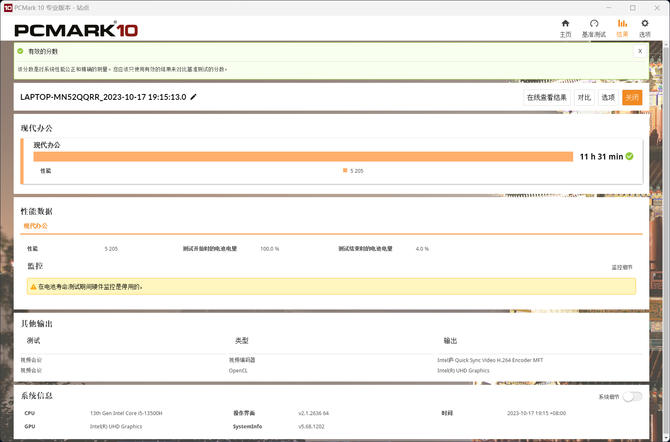Select the 现代办公 tab under 性能数据

(x=35, y=226)
